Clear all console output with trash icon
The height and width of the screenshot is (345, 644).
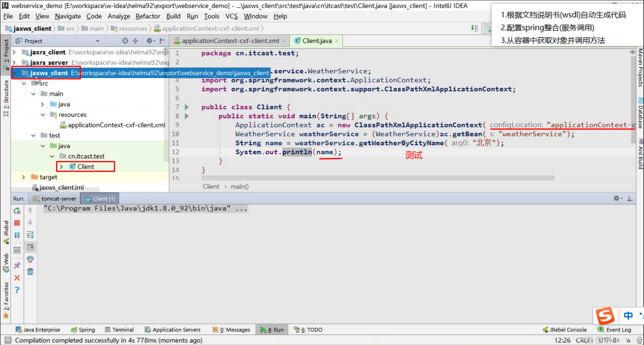(30, 272)
